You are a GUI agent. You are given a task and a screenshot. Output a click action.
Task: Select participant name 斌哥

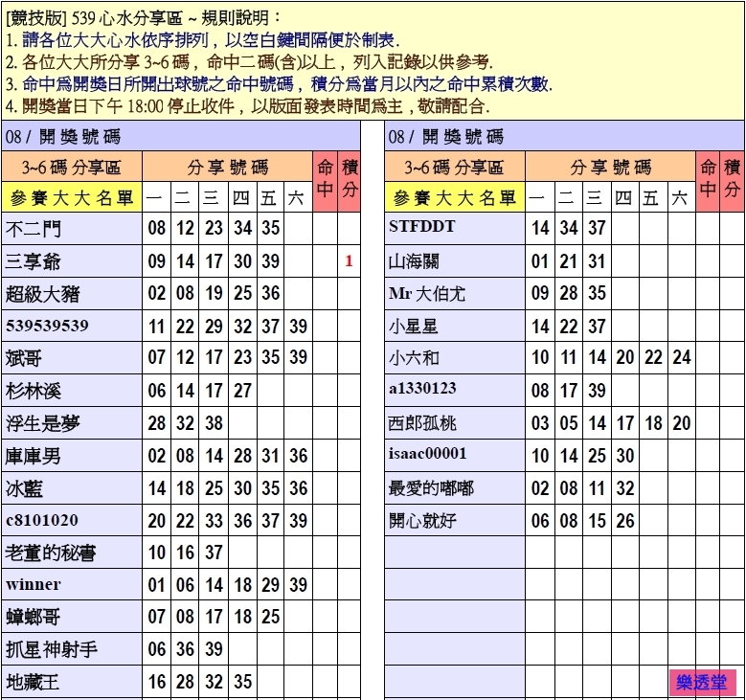[x=24, y=358]
